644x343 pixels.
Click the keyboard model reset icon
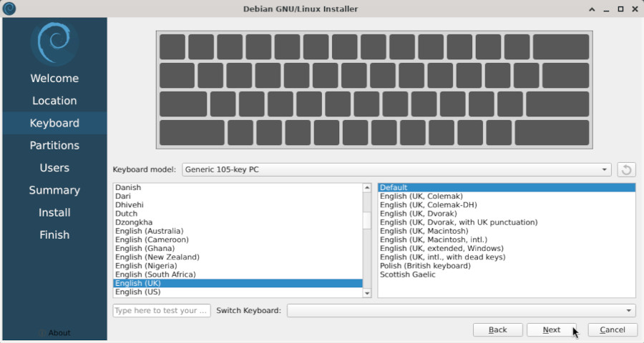point(626,169)
